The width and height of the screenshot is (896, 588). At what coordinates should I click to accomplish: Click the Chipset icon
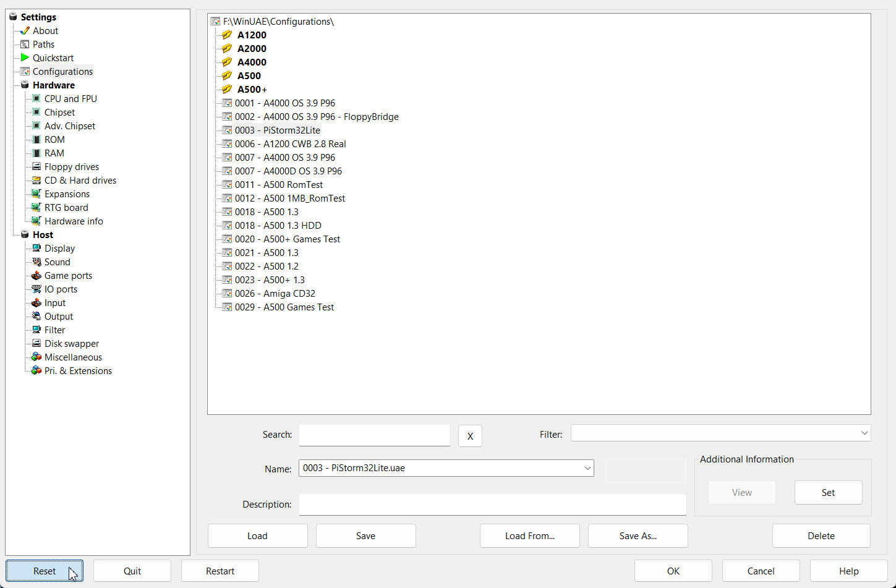[x=36, y=113]
